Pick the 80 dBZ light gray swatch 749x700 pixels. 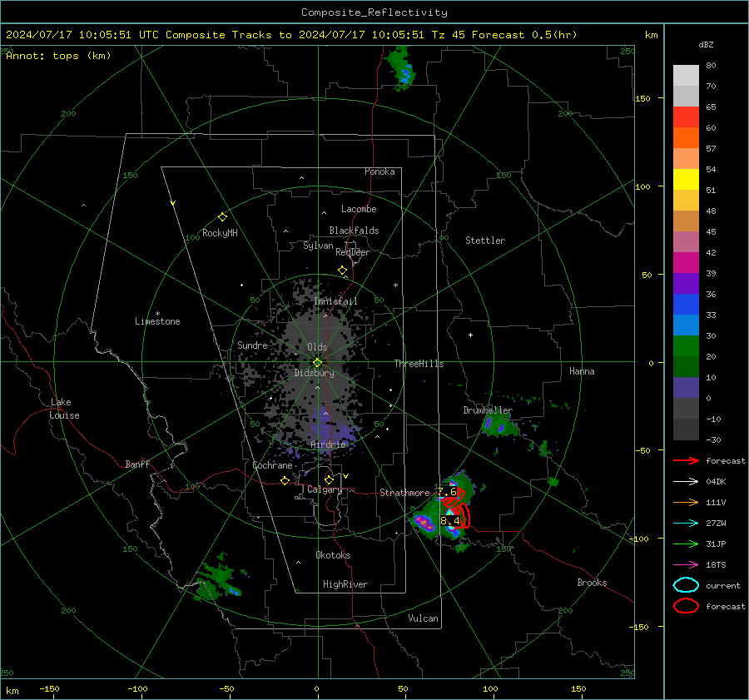[x=686, y=76]
